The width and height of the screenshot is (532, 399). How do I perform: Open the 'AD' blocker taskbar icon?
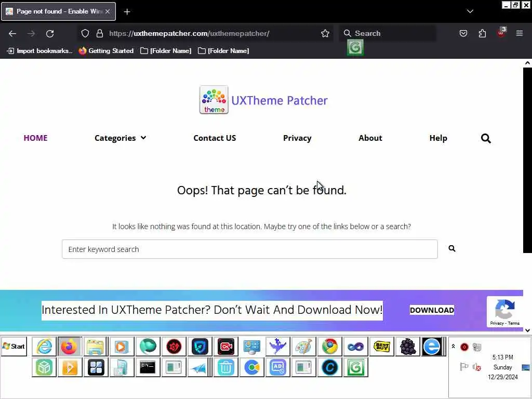tap(277, 367)
